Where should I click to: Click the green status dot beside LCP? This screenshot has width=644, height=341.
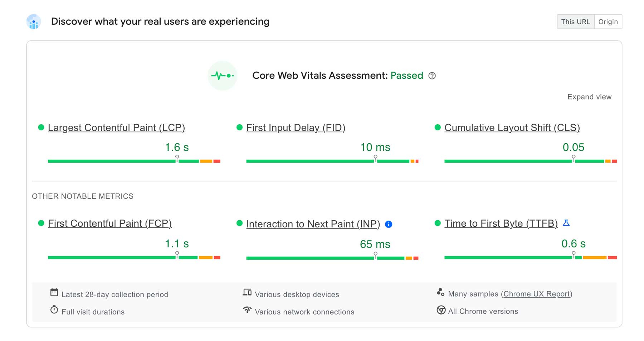40,127
